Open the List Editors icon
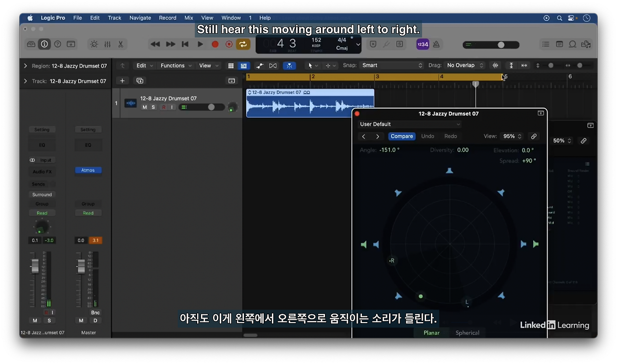The width and height of the screenshot is (617, 364). [x=546, y=44]
